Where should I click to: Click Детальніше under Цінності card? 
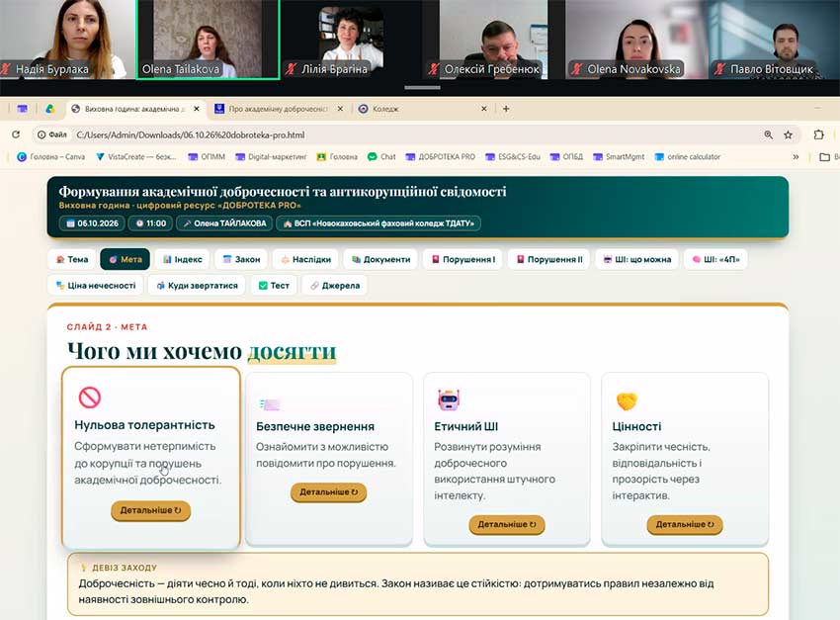point(685,524)
